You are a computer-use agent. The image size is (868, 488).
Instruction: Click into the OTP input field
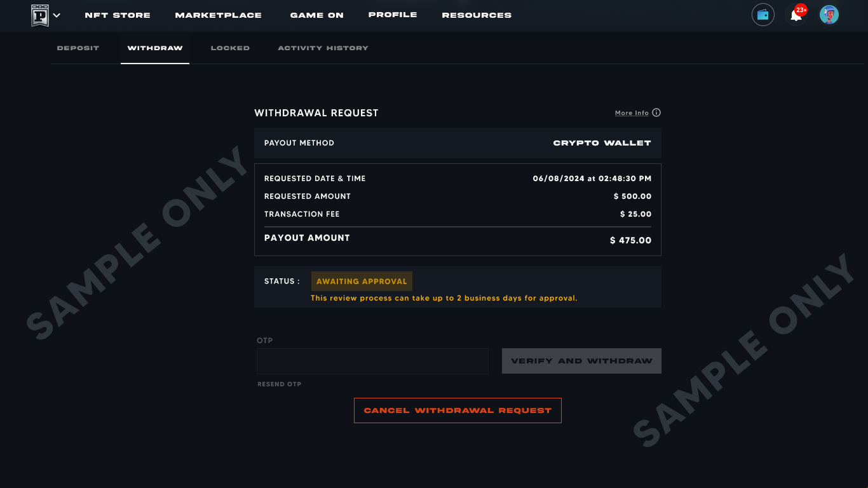pyautogui.click(x=372, y=361)
